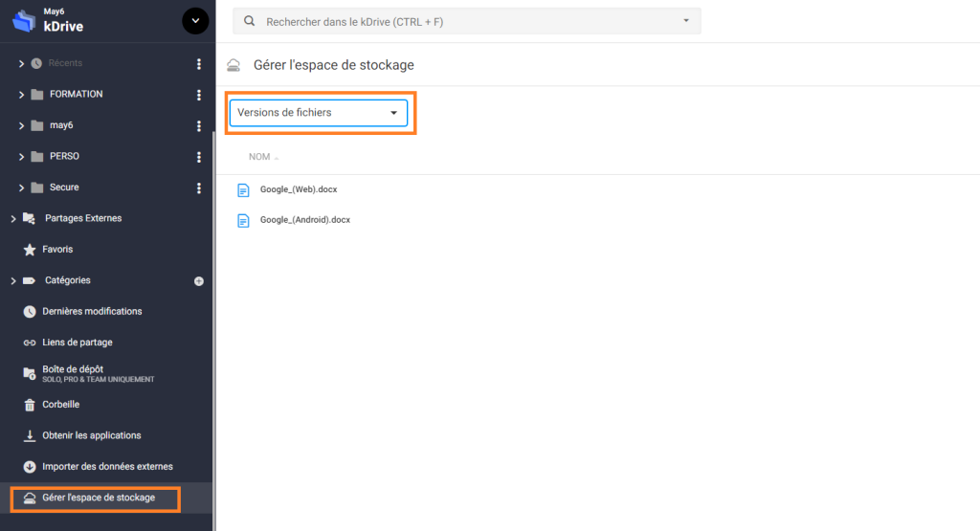
Task: Click the search magnifier icon
Action: [x=250, y=21]
